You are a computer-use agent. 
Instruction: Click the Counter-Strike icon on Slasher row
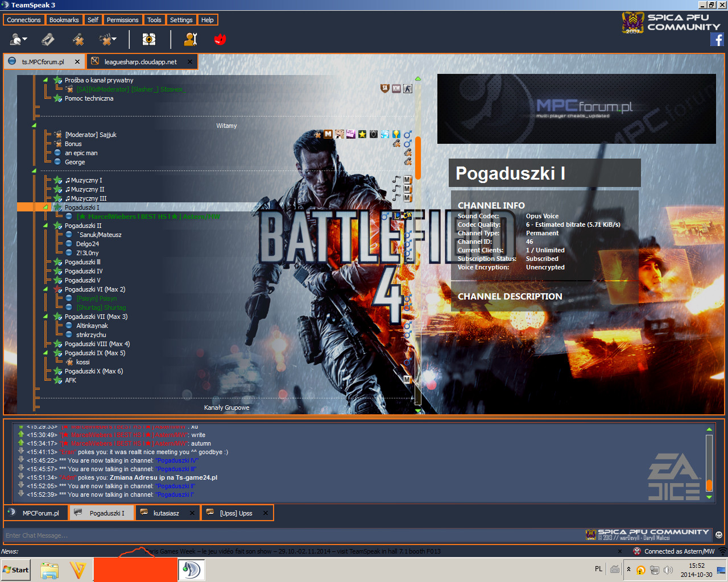coord(408,88)
